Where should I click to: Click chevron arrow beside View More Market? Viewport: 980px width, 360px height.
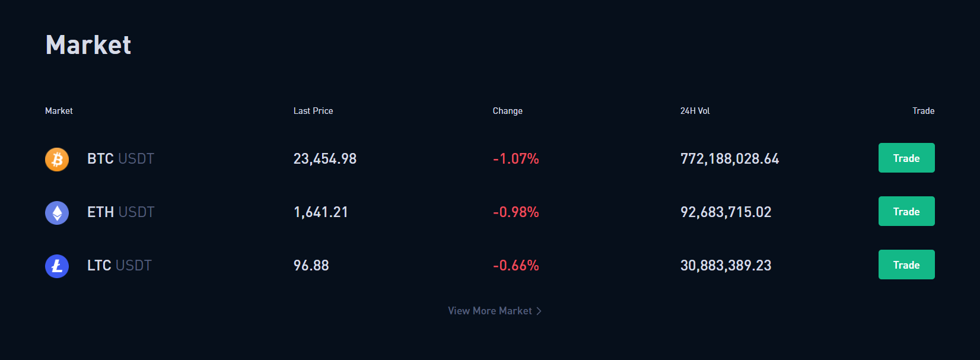539,311
